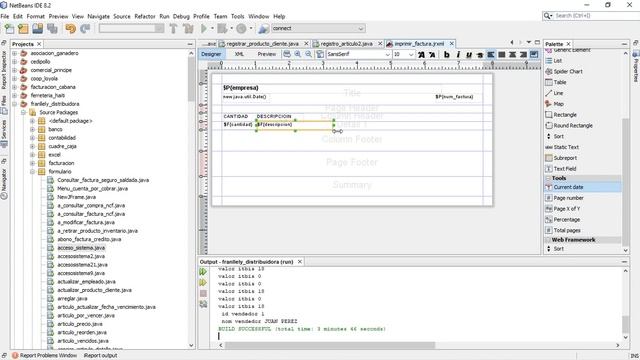
Task: Toggle align right text button
Action: click(x=523, y=54)
